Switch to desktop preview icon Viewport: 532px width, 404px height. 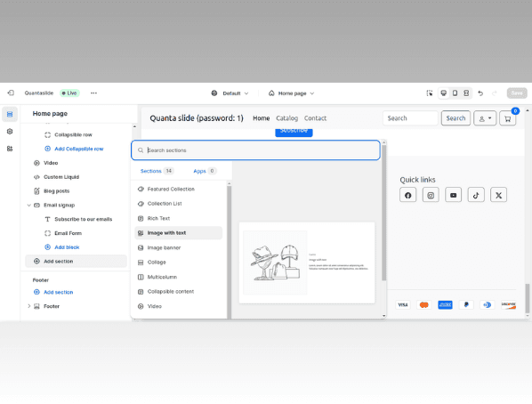pos(443,93)
